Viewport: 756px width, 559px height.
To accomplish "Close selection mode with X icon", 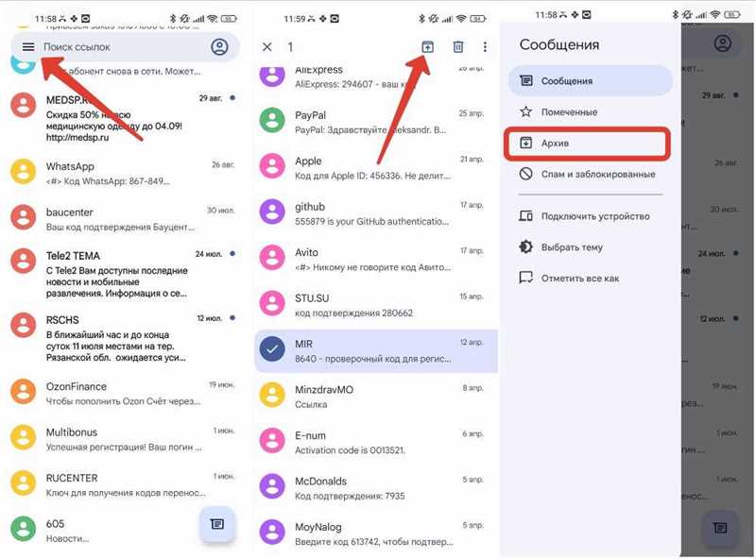I will (x=267, y=47).
